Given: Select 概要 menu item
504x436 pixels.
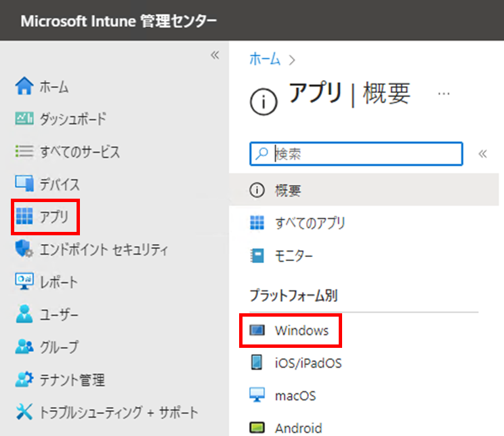Looking at the screenshot, I should tap(364, 190).
